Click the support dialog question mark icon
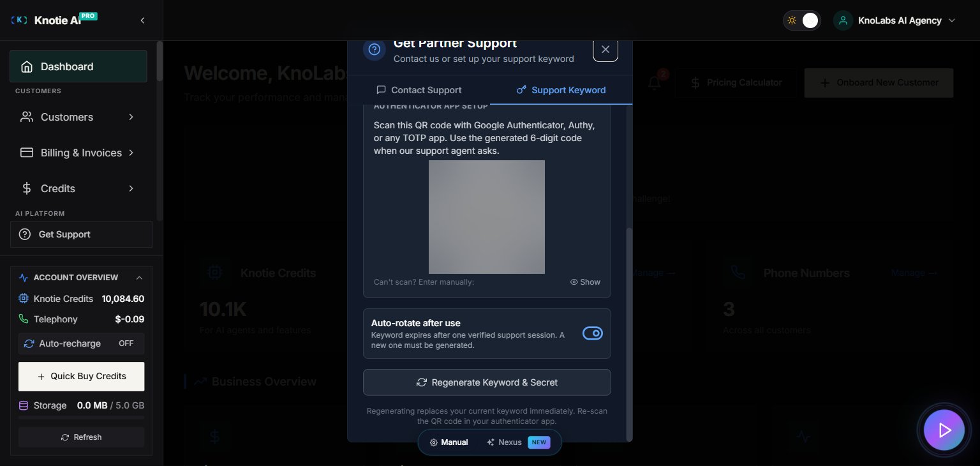Viewport: 980px width, 466px height. pyautogui.click(x=375, y=50)
